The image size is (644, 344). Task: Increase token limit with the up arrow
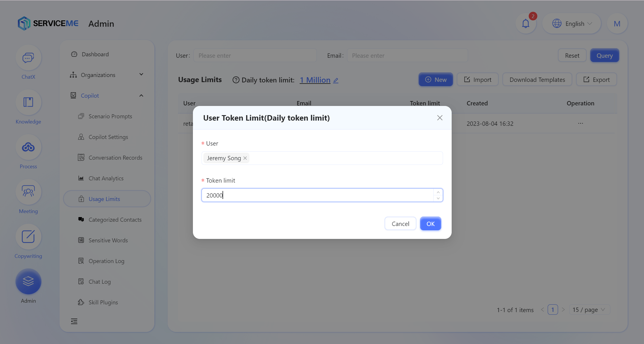coord(438,192)
